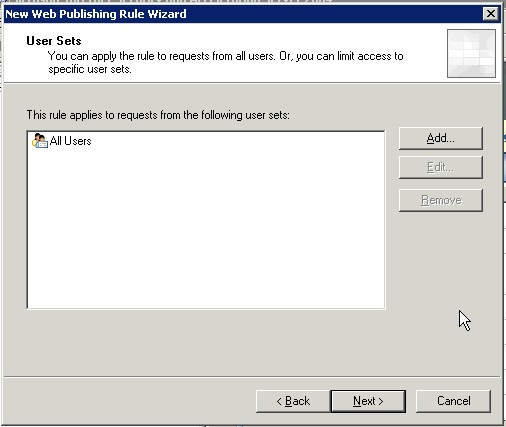The image size is (506, 427).
Task: Click the "This rule applies to requests" label
Action: coord(158,115)
